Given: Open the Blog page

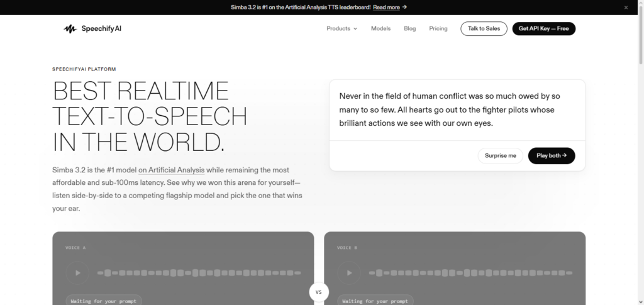Looking at the screenshot, I should pos(410,29).
